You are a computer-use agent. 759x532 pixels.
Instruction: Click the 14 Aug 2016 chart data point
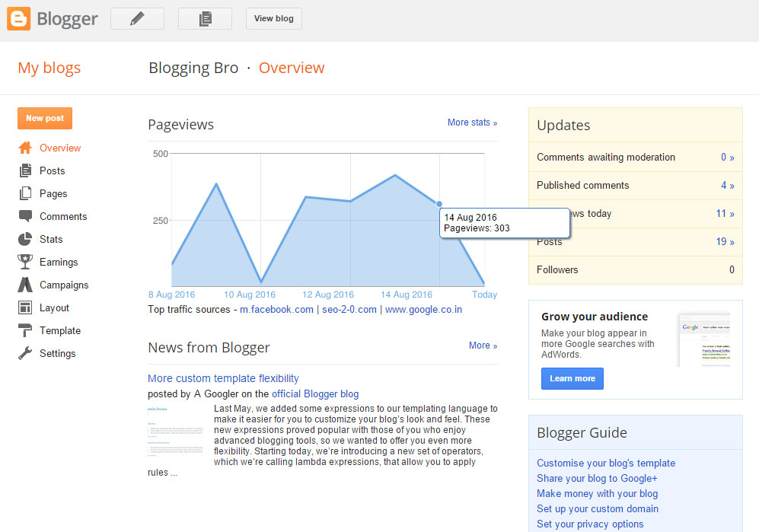click(439, 204)
